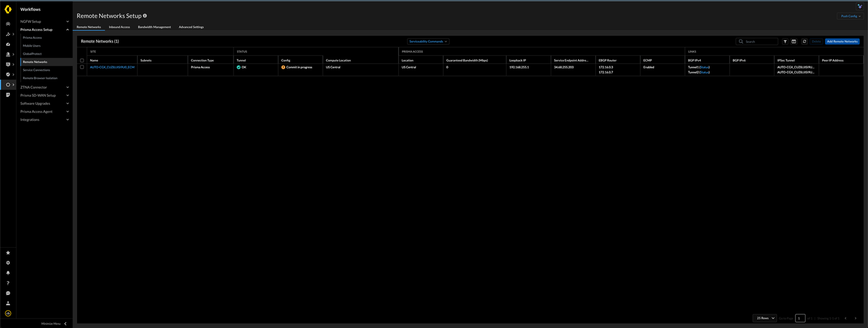
Task: Change the 25 Rows page size dropdown
Action: click(x=765, y=318)
